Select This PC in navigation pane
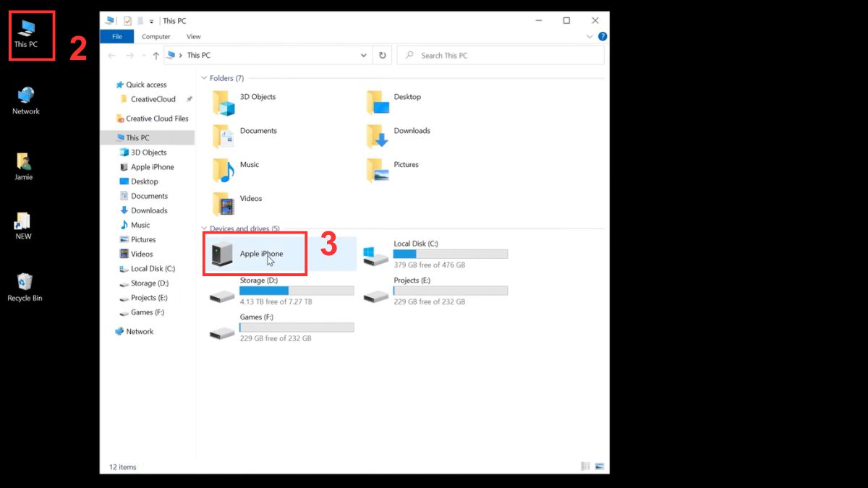The height and width of the screenshot is (488, 868). [x=137, y=137]
